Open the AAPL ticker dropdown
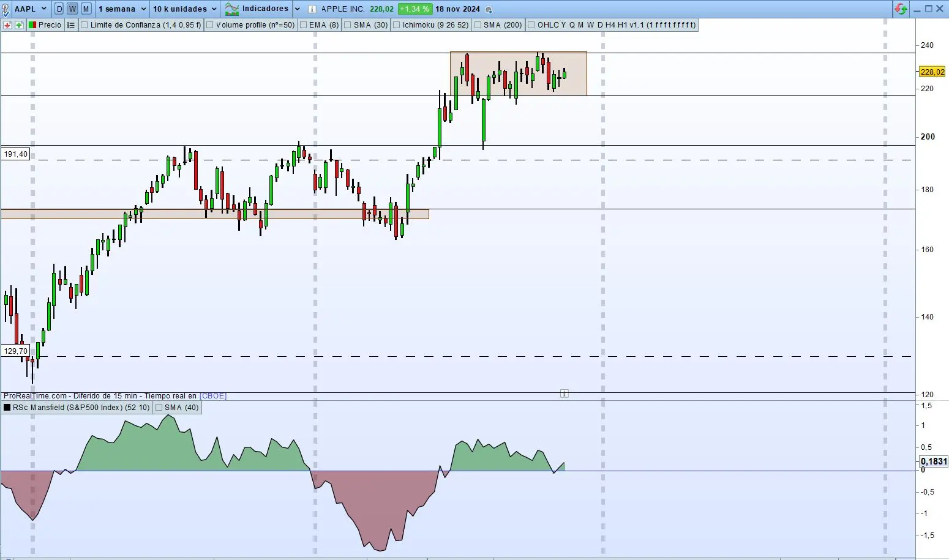Viewport: 949px width, 560px height. click(43, 9)
